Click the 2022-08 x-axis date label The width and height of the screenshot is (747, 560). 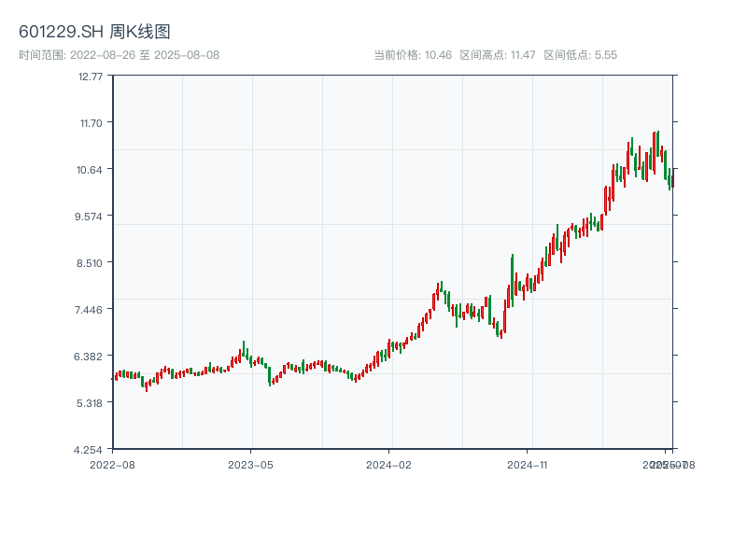pos(112,464)
